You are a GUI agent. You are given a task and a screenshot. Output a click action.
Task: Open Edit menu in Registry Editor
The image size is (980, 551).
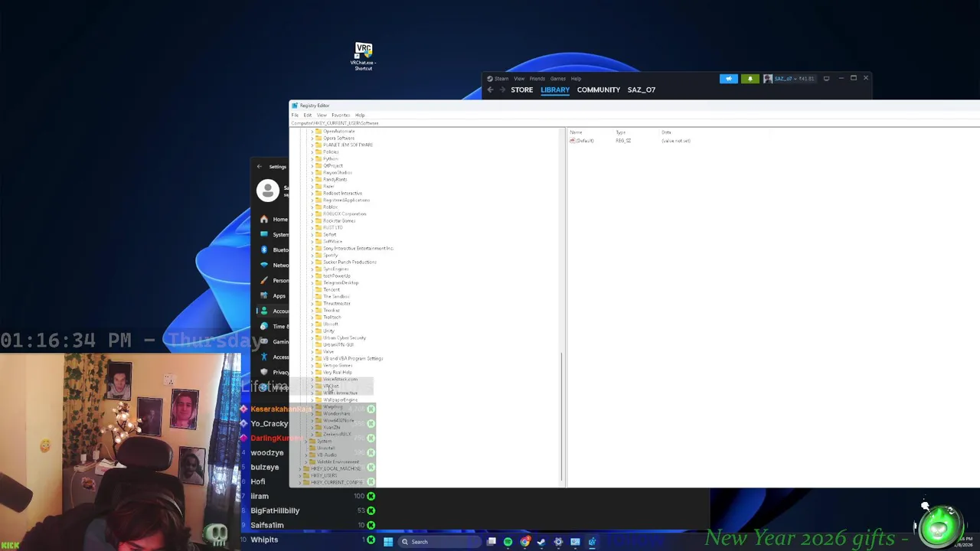pyautogui.click(x=308, y=116)
